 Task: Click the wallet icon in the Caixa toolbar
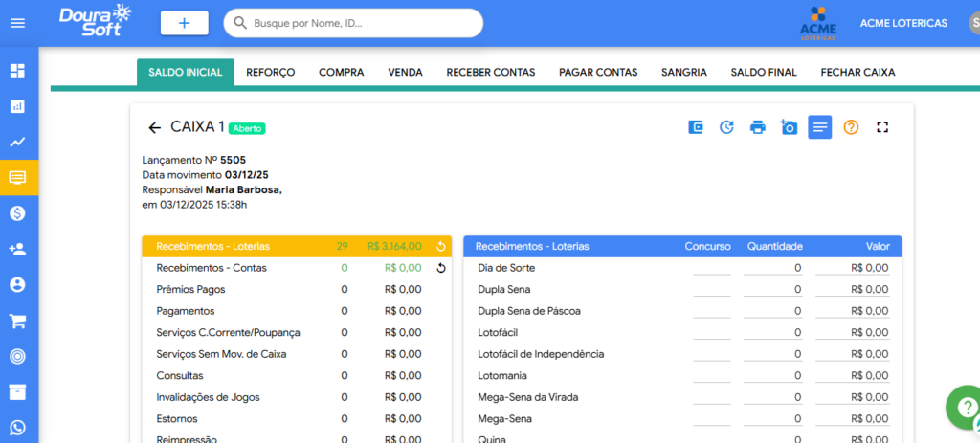(697, 127)
